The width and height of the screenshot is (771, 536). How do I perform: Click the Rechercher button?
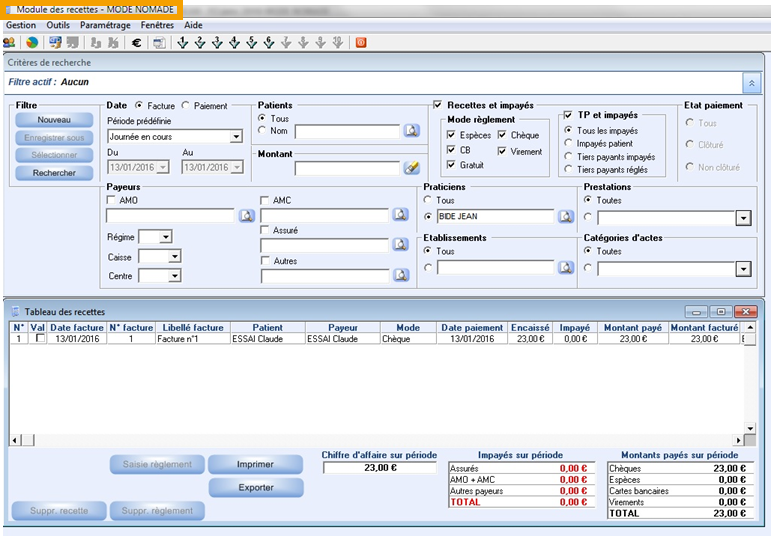(x=54, y=173)
